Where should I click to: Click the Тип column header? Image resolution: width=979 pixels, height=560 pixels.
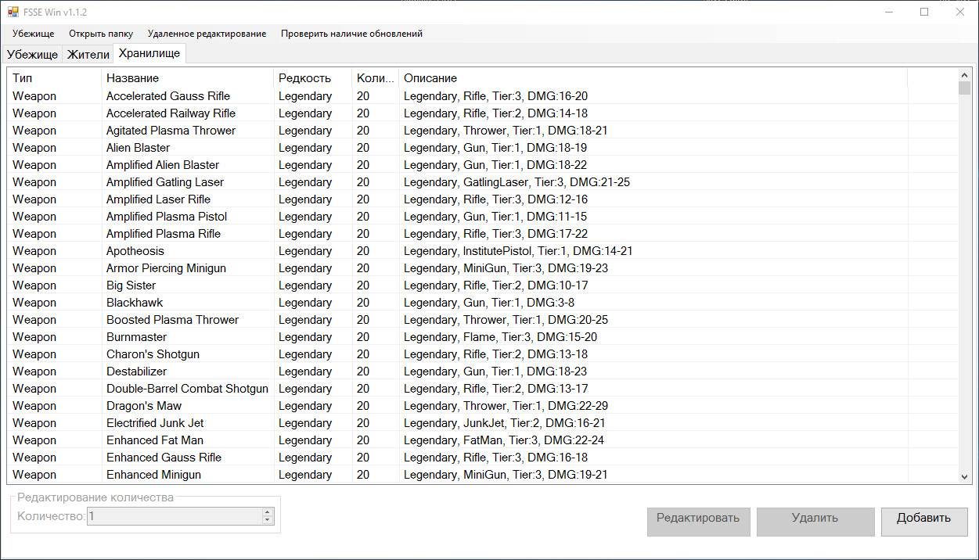54,78
